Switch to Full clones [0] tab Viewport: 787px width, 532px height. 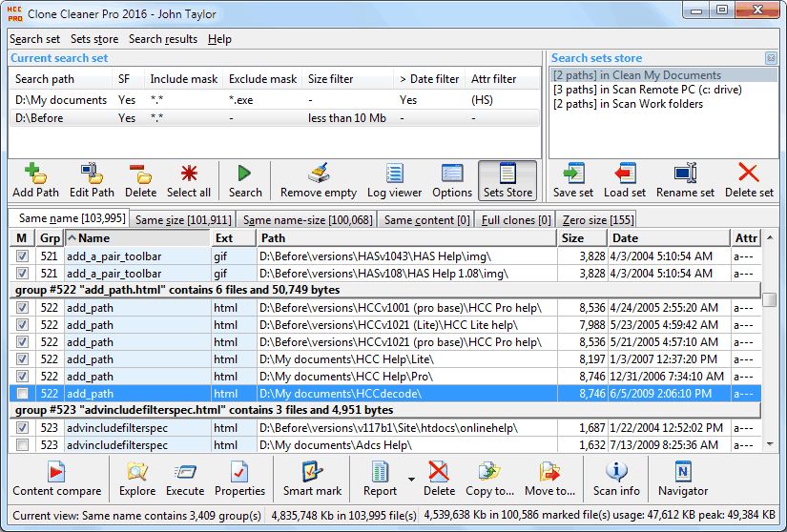516,219
